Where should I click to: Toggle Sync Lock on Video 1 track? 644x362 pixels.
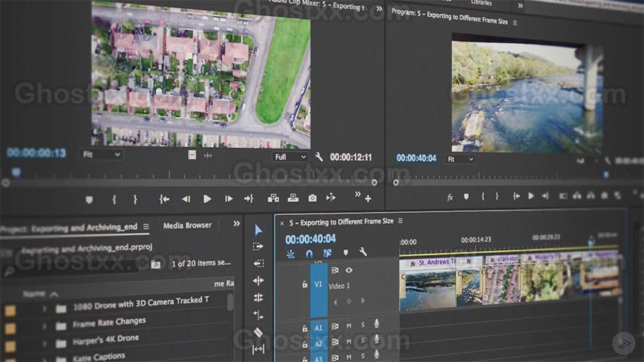[334, 270]
